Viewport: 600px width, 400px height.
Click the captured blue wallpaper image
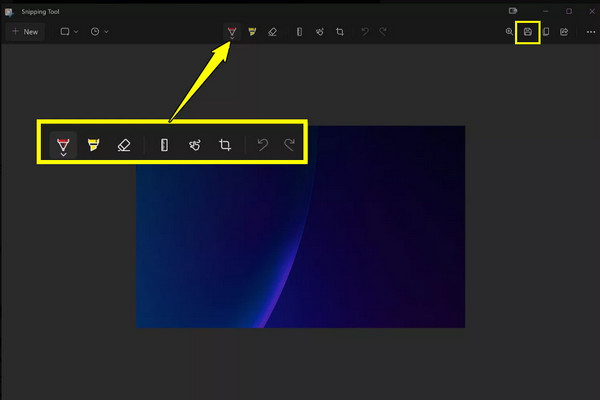[x=301, y=227]
